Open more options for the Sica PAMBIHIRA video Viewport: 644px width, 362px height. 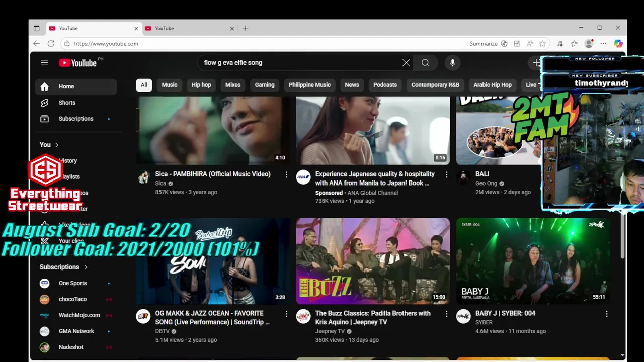(286, 174)
